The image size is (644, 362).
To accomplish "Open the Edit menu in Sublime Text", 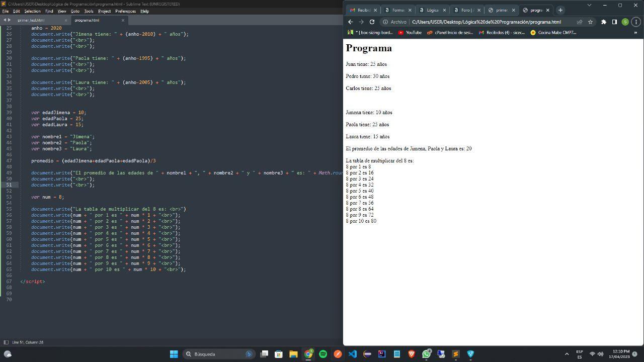I will [17, 11].
